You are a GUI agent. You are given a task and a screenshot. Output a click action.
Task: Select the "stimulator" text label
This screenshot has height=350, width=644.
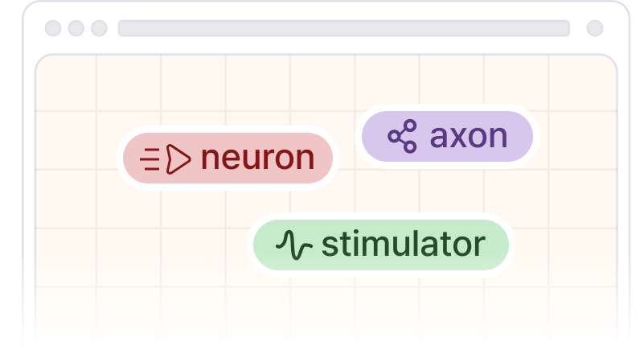click(x=403, y=243)
